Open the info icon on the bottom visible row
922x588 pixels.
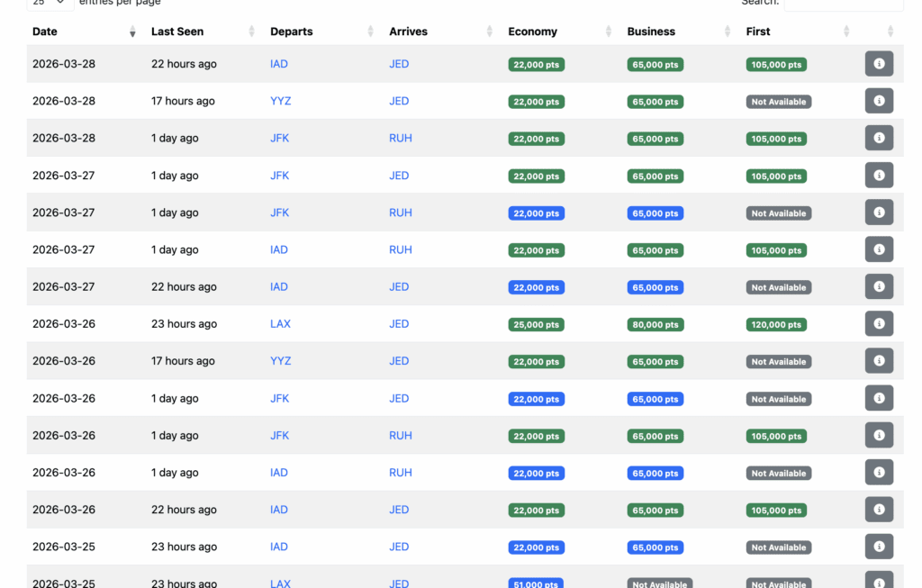tap(879, 583)
